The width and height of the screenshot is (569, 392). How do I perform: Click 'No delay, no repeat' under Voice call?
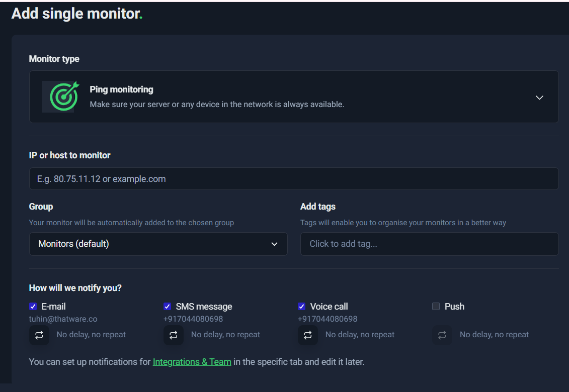coord(360,335)
